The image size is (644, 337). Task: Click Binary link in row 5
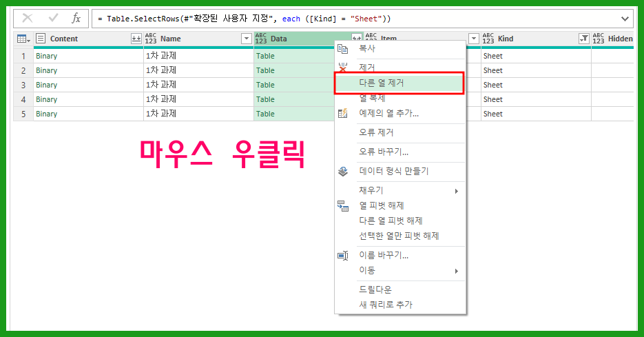pos(46,114)
